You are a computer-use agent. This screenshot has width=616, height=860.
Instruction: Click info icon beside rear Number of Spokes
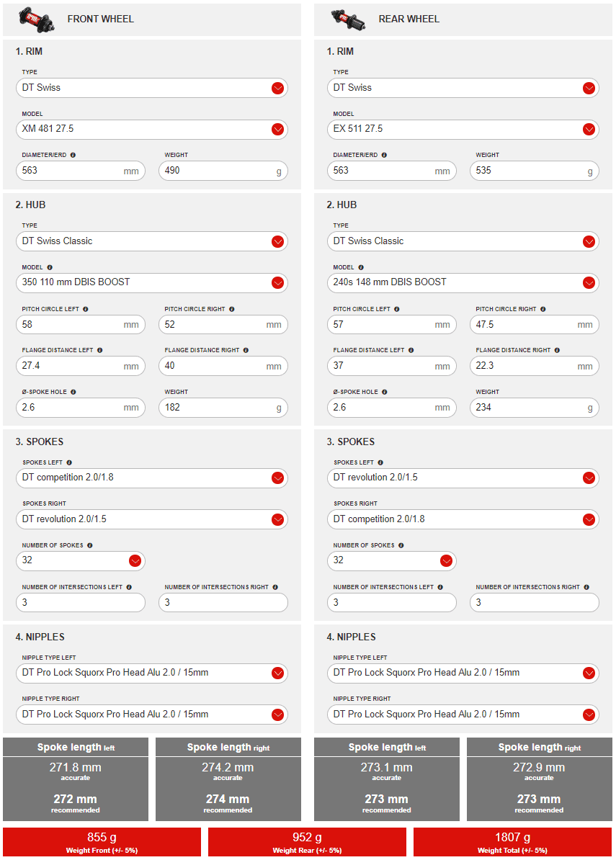401,545
